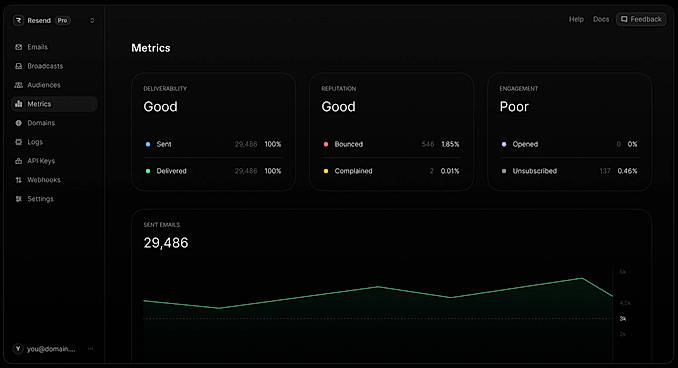Click the REPUTATION card label
Viewport: 678px width, 368px height.
(x=339, y=88)
